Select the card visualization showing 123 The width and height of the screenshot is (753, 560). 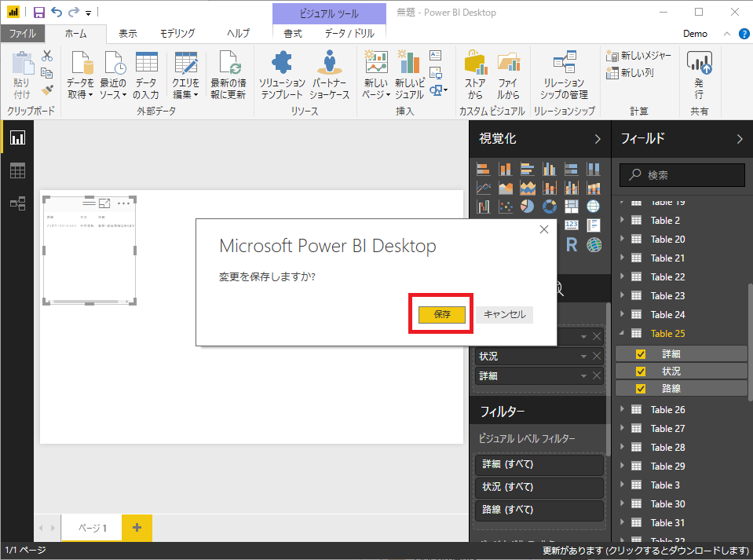click(572, 225)
